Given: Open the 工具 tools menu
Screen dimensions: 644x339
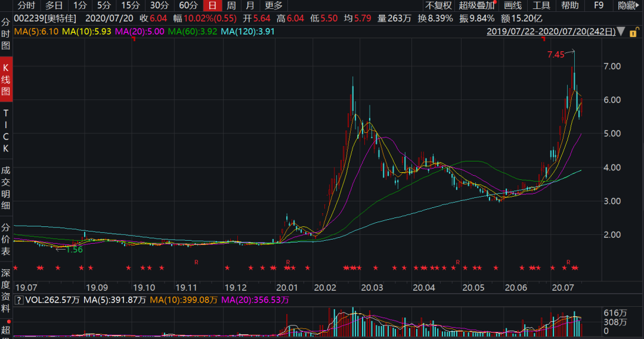Looking at the screenshot, I should coord(541,6).
